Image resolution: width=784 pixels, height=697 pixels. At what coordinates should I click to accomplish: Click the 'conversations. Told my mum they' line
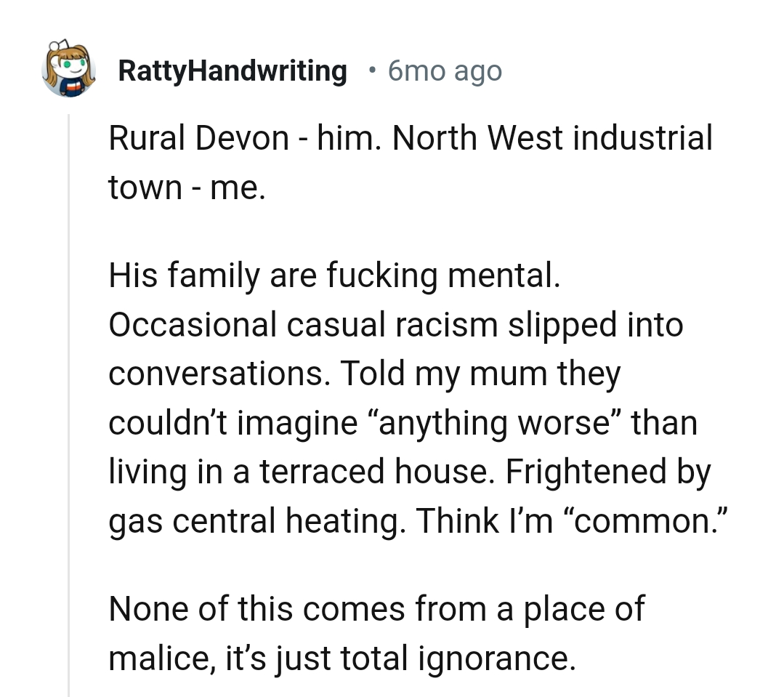365,374
